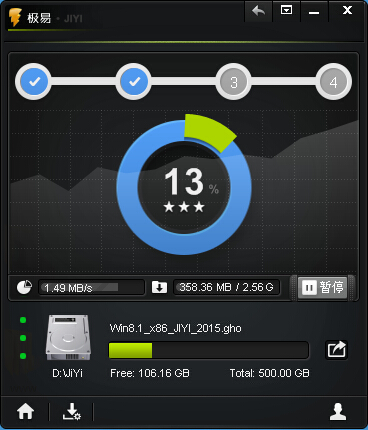Click the 1.49 MB/s speed field
The image size is (368, 430).
(92, 287)
